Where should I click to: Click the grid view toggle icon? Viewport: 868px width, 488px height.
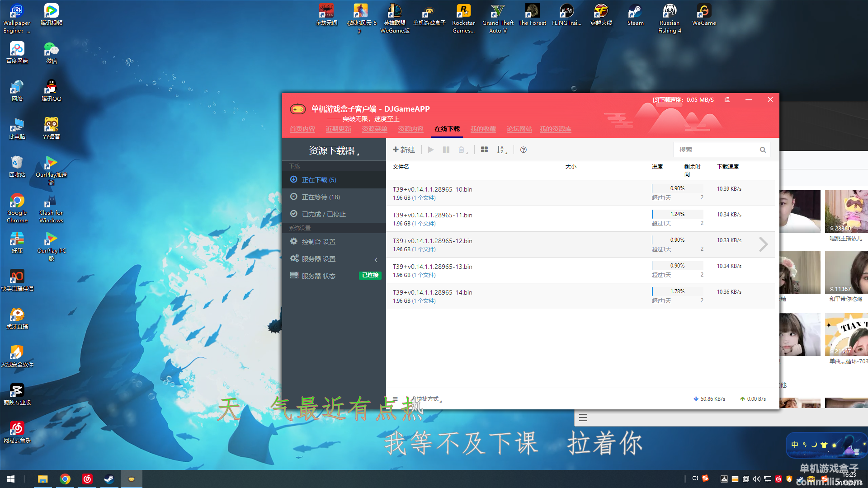click(x=484, y=150)
